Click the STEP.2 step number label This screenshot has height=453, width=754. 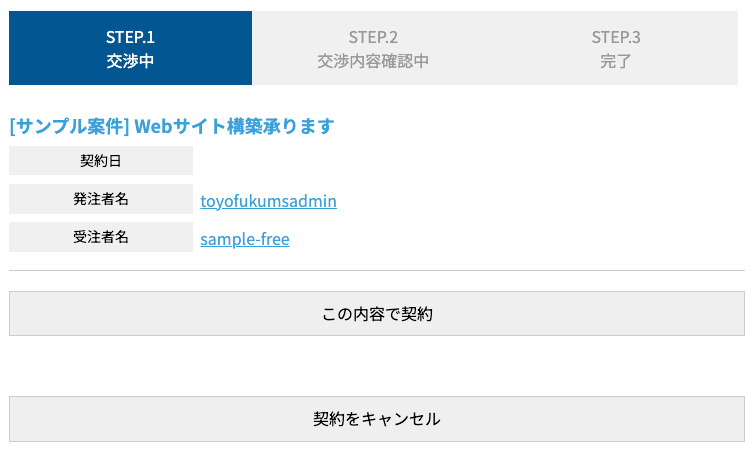coord(373,37)
